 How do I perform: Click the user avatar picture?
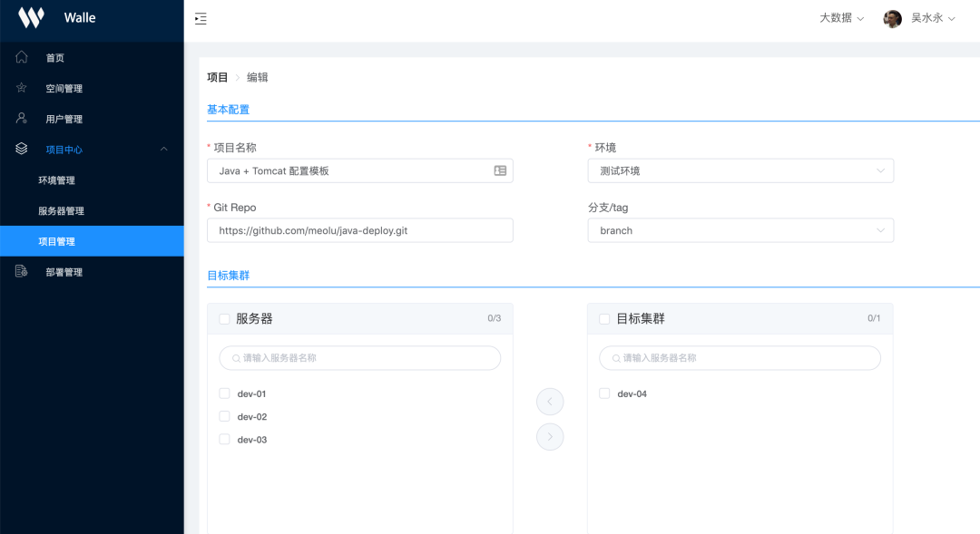coord(892,19)
